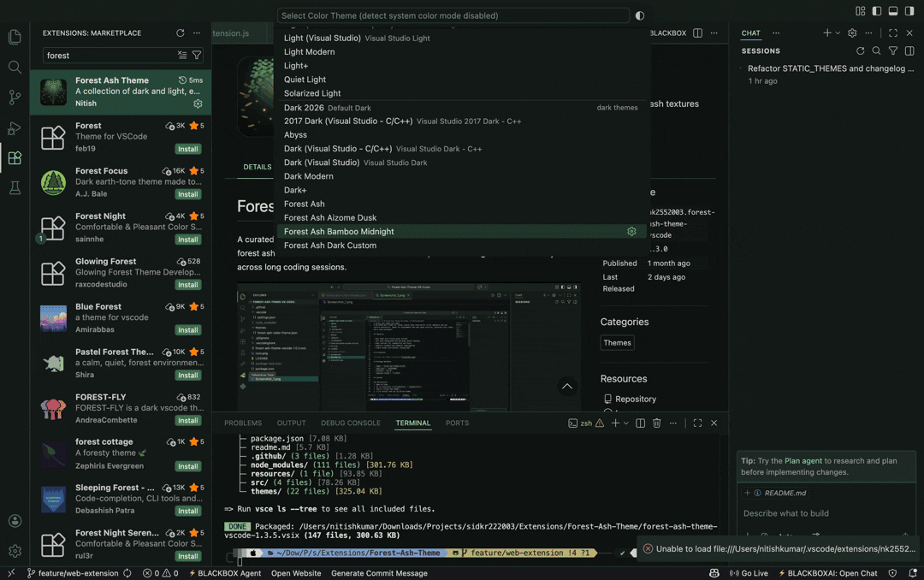Select the Forest Ash Aizome Dusk theme
Screen dimensions: 924x580
click(463, 217)
